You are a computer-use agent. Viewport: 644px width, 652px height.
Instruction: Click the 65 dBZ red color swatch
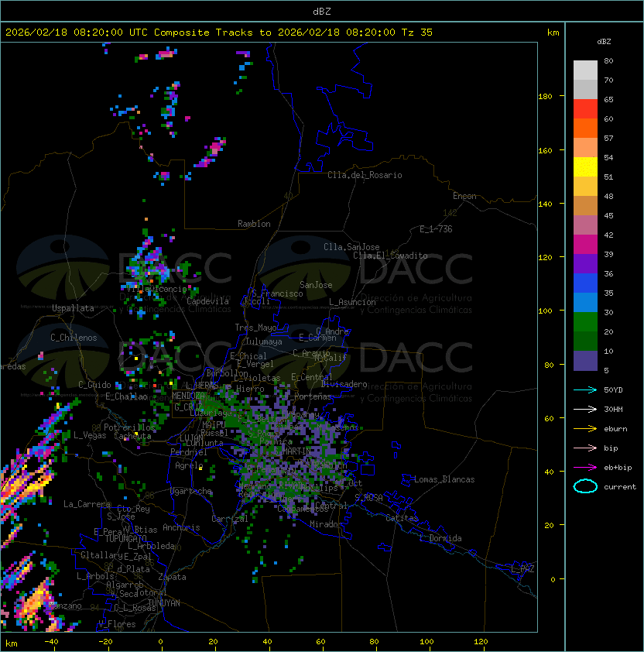coord(585,108)
